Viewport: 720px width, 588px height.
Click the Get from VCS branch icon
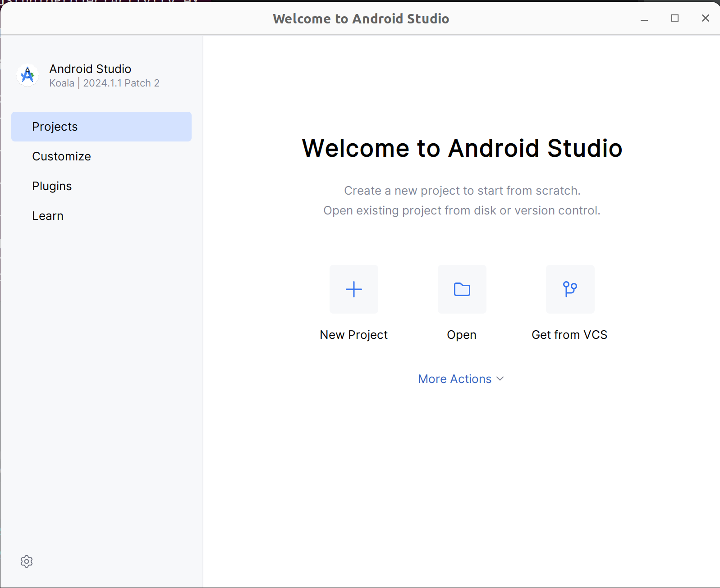tap(570, 289)
